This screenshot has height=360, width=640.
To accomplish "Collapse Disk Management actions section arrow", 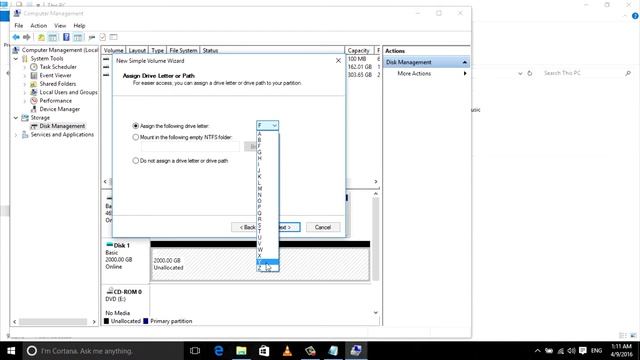I will point(464,62).
